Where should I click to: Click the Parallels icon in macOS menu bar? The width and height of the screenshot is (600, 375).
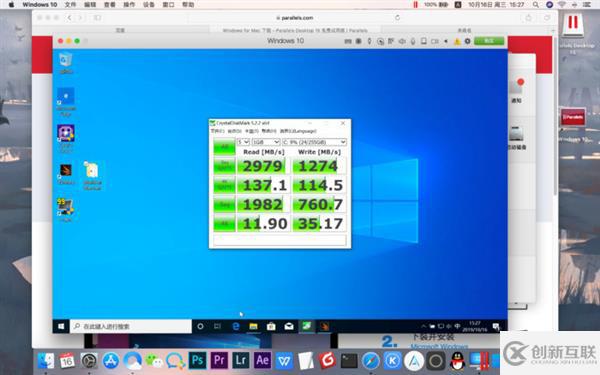pyautogui.click(x=416, y=5)
